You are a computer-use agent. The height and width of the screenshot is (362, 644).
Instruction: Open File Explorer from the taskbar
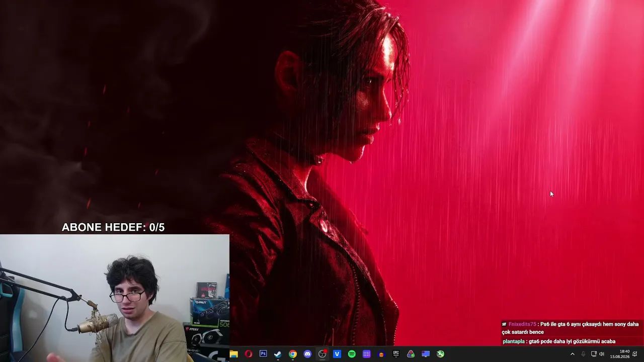click(x=233, y=354)
